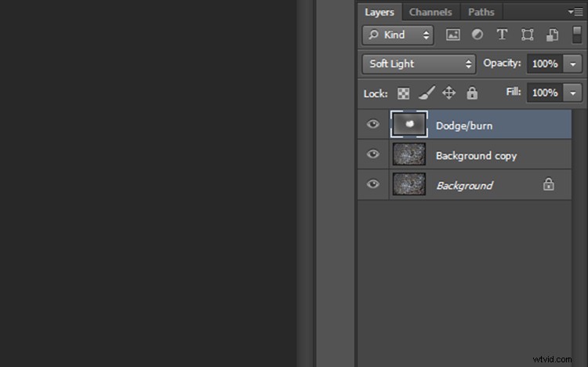Lock image pixels brush icon
The height and width of the screenshot is (367, 588).
tap(426, 93)
